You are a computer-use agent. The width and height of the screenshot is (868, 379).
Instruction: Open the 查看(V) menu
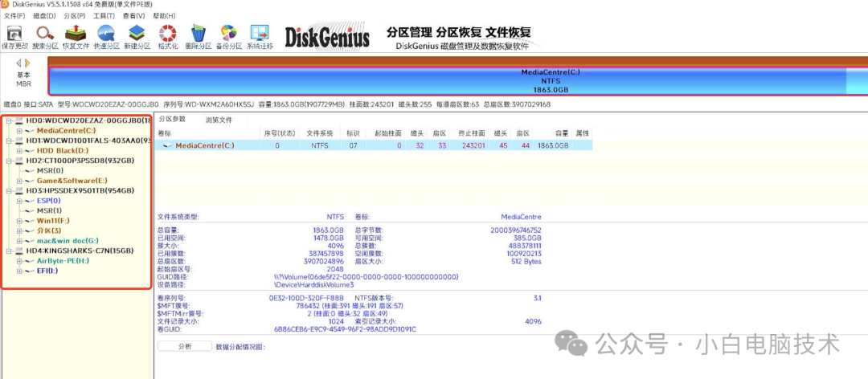pyautogui.click(x=134, y=15)
